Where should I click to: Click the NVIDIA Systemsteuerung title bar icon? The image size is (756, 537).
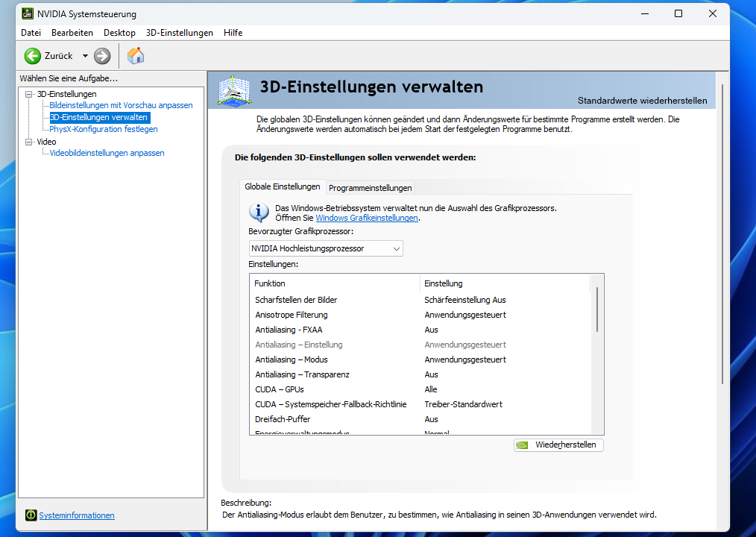point(28,13)
